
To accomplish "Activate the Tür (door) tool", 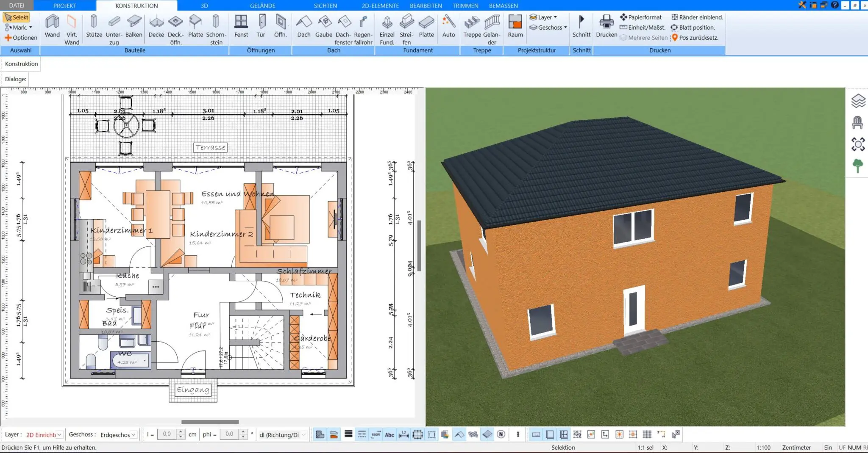I will [260, 26].
